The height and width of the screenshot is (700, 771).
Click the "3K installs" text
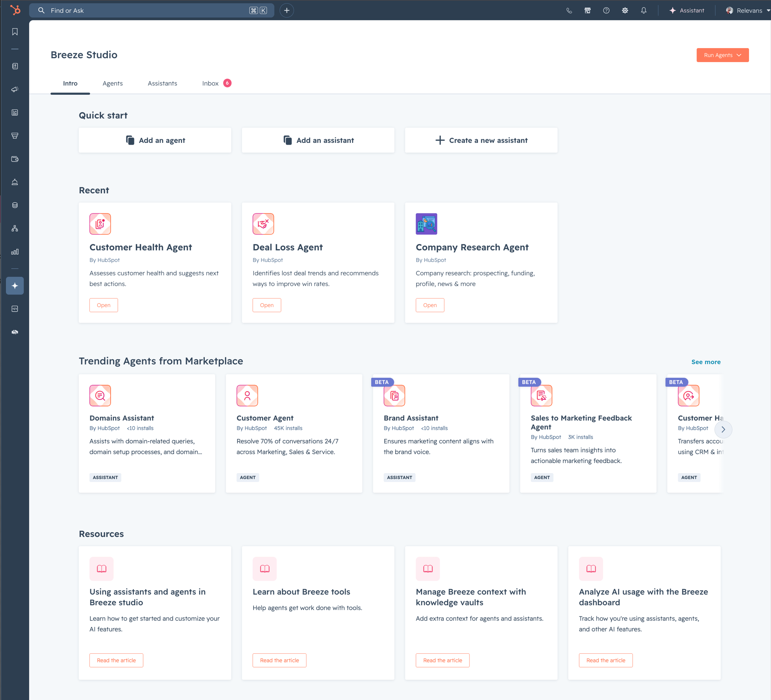click(581, 437)
